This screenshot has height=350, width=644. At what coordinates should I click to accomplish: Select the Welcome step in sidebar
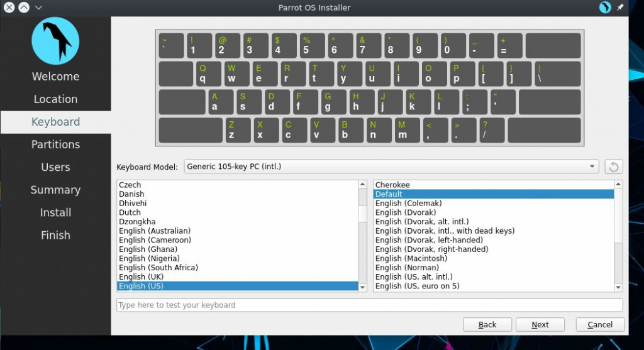(x=55, y=76)
